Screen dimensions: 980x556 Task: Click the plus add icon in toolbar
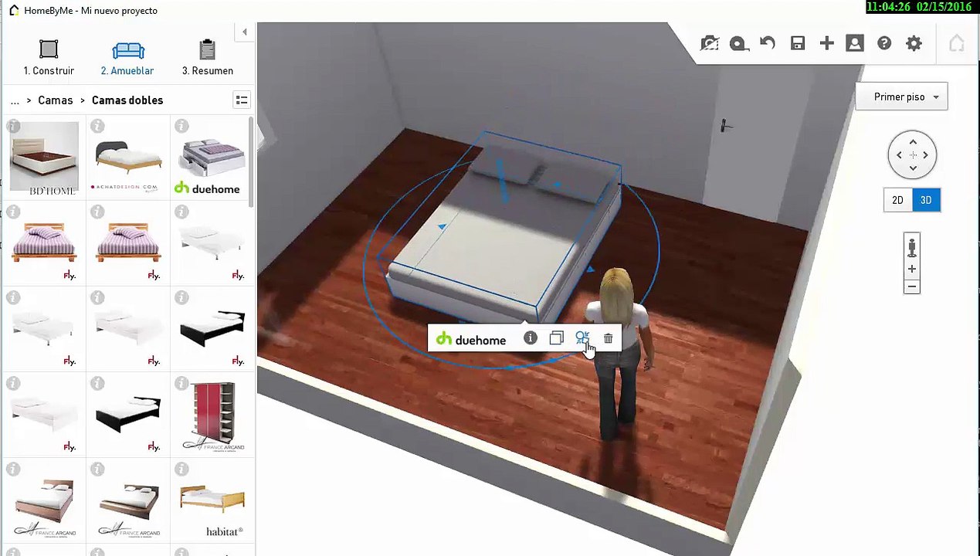click(x=826, y=43)
